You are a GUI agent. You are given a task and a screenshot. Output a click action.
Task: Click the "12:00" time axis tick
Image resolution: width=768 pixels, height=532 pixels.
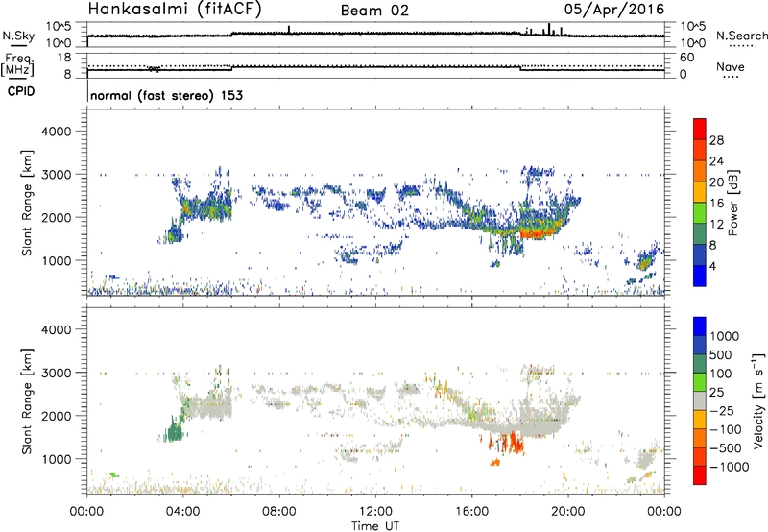coord(375,512)
